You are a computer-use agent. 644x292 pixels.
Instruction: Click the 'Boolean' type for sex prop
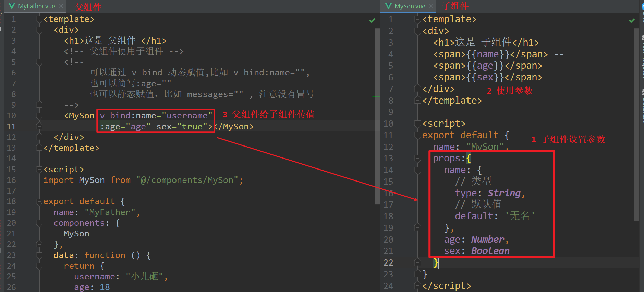(490, 251)
